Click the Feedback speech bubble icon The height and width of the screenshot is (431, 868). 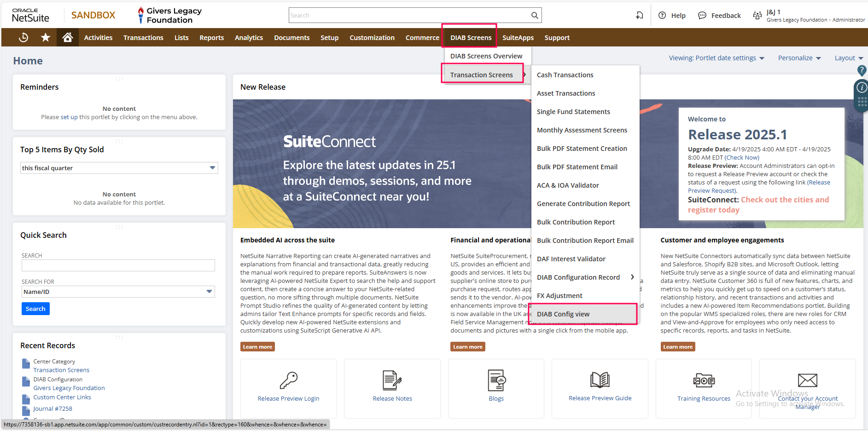pos(702,15)
